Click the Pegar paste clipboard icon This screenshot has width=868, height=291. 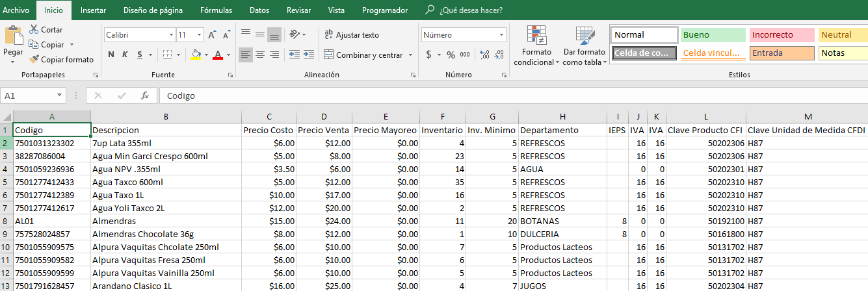(x=13, y=36)
